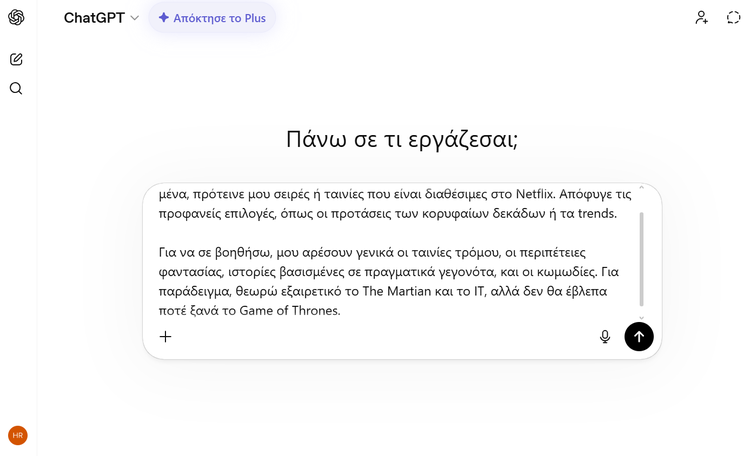Send the message with the black arrow button

pyautogui.click(x=639, y=337)
